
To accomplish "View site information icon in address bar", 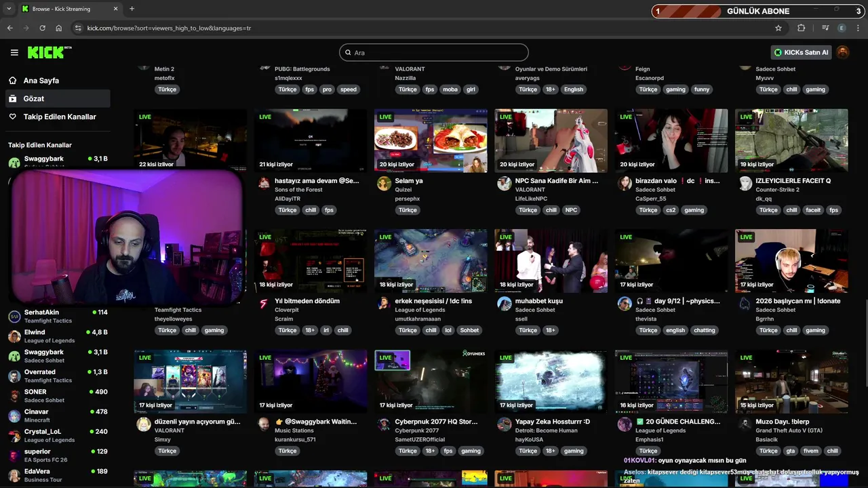I will pyautogui.click(x=78, y=28).
